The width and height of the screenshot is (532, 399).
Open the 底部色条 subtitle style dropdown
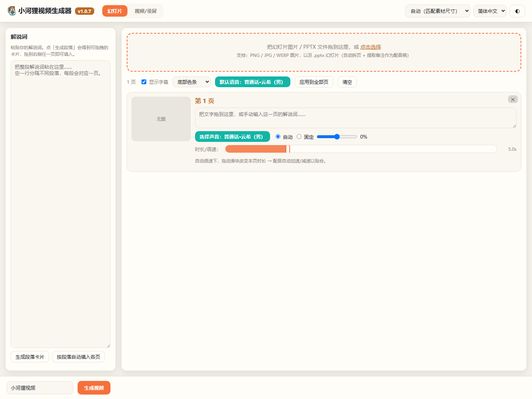pos(191,82)
